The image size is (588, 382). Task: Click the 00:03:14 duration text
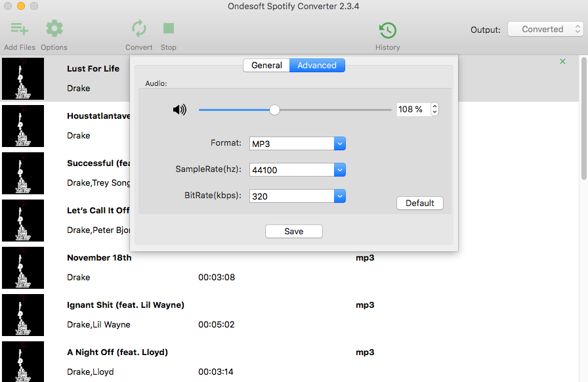pyautogui.click(x=216, y=372)
